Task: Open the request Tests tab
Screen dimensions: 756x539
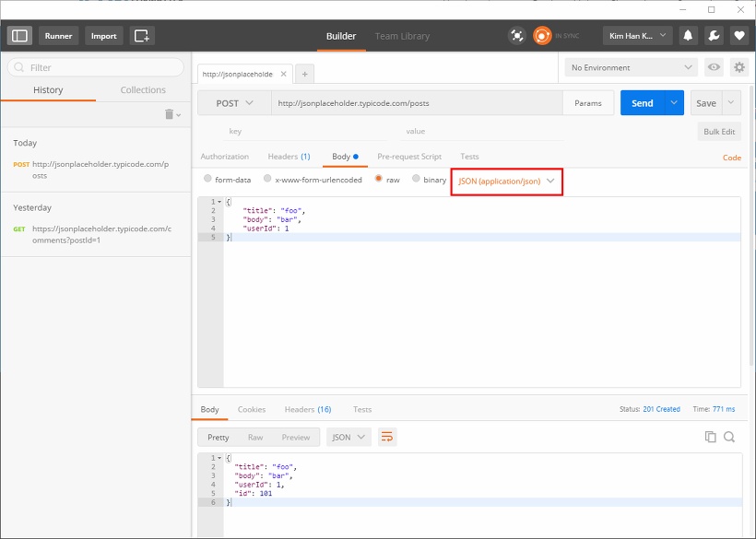Action: pyautogui.click(x=469, y=157)
